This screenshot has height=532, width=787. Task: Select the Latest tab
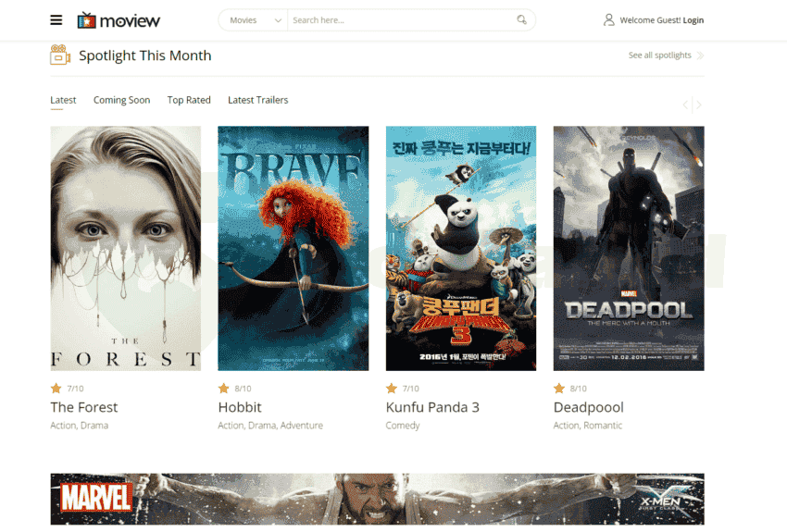(x=63, y=100)
